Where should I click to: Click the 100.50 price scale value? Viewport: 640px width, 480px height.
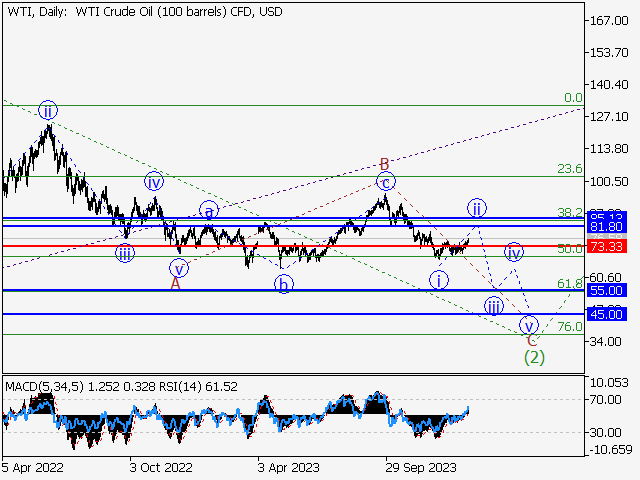coord(609,181)
